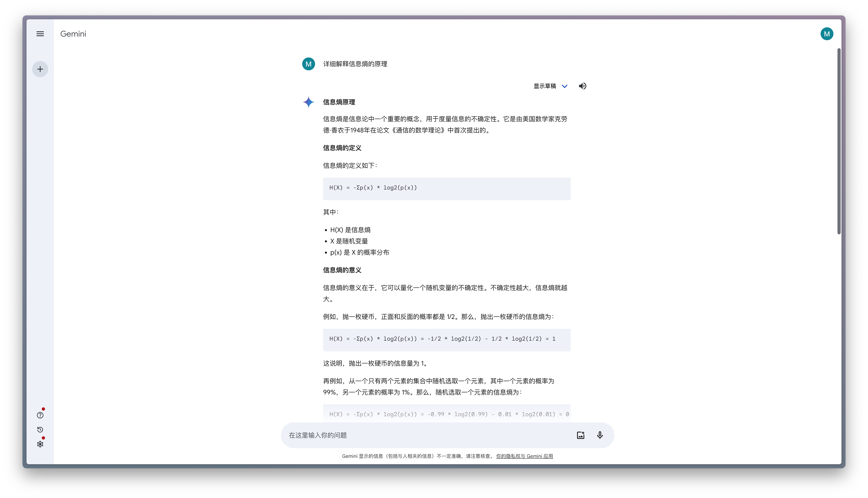
Task: Click text 这说明，抛出一枚硬币的信息量为 1
Action: click(375, 364)
